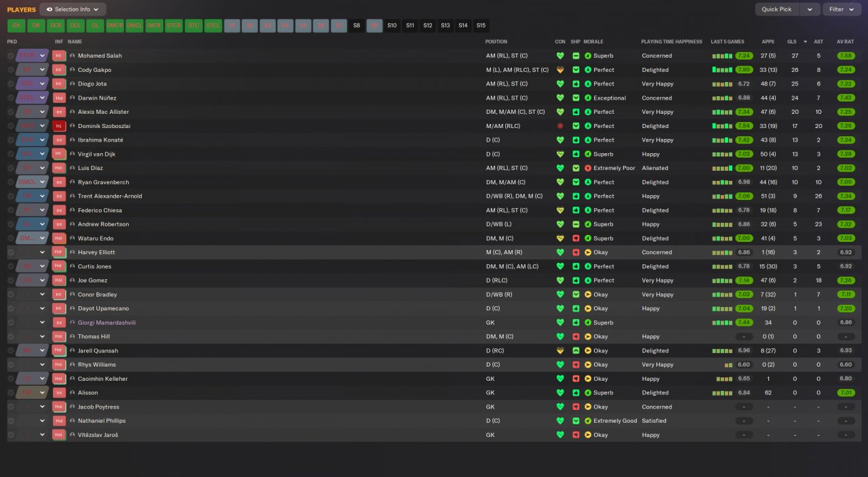Click Alisson's Int info badge

(x=59, y=393)
